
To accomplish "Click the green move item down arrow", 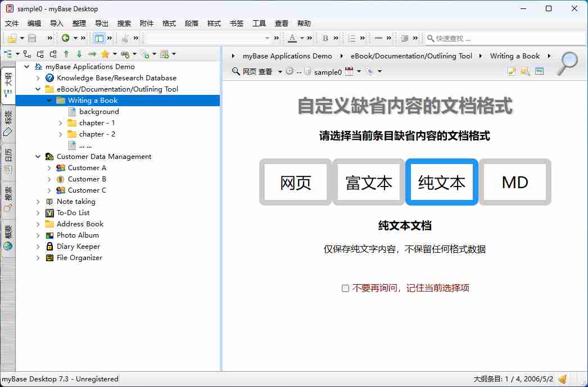I will click(79, 54).
